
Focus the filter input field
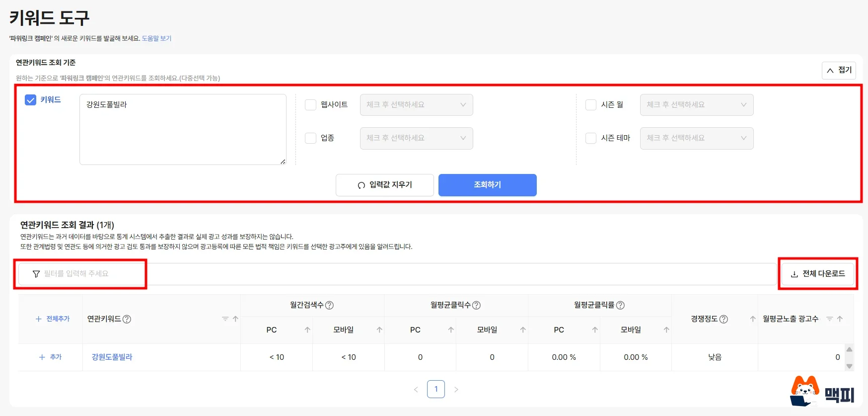397,274
